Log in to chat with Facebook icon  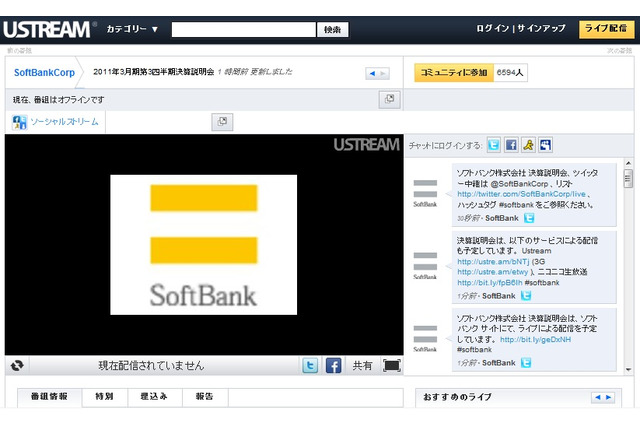tap(511, 145)
